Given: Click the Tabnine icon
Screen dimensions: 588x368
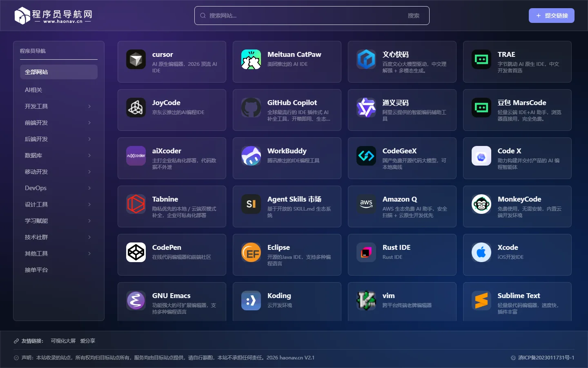Looking at the screenshot, I should coord(136,204).
